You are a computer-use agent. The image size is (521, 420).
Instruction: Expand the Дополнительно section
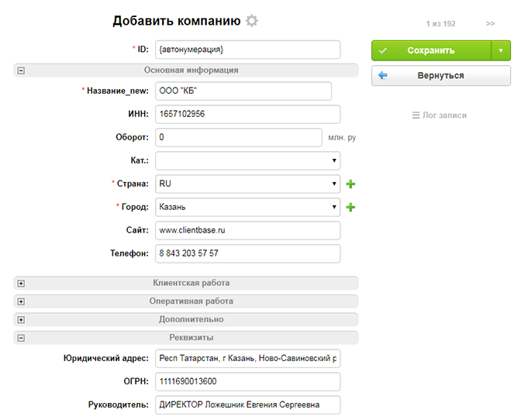[21, 319]
